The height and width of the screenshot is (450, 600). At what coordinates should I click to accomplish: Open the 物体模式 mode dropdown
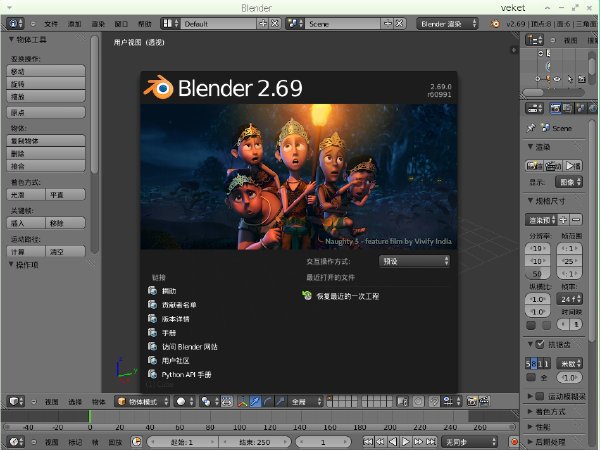click(x=142, y=401)
